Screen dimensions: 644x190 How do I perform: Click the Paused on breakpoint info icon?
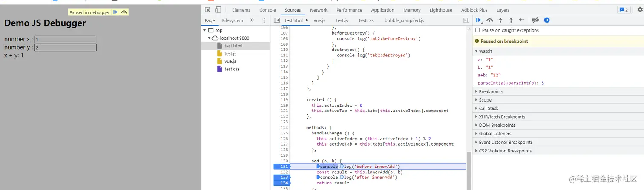click(x=477, y=41)
